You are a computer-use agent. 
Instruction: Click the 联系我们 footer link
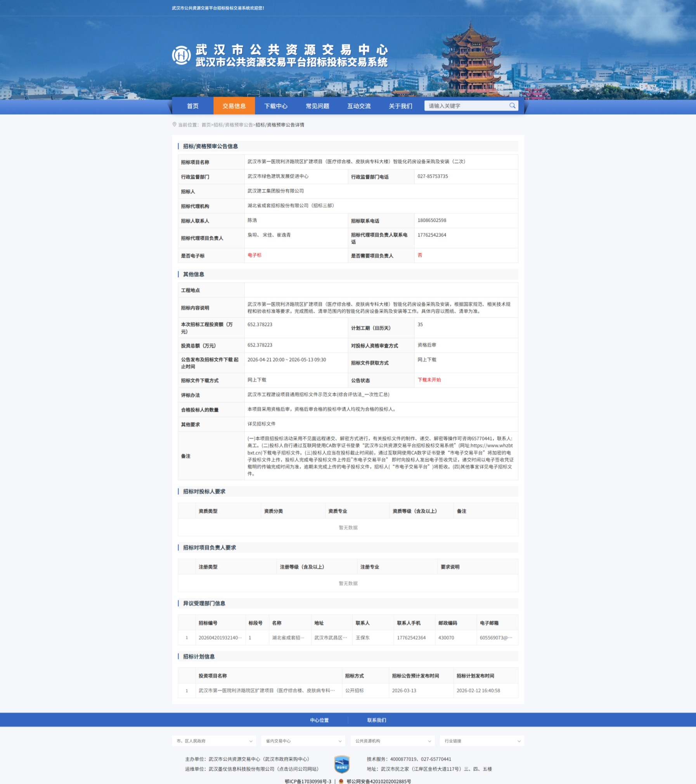click(377, 720)
